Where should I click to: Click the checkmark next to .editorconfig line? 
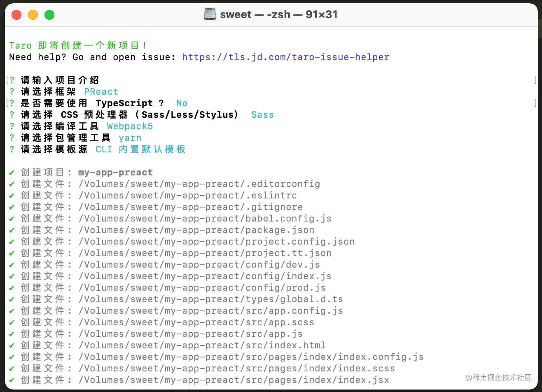coord(12,184)
